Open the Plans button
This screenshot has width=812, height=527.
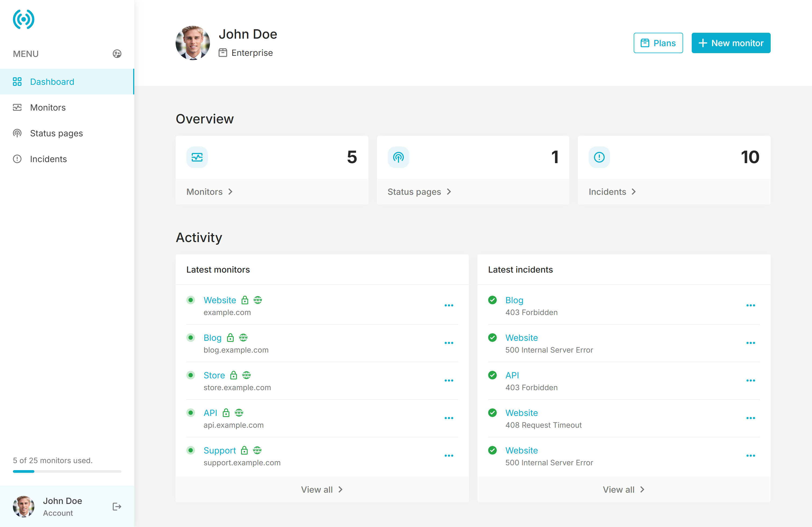pyautogui.click(x=658, y=43)
